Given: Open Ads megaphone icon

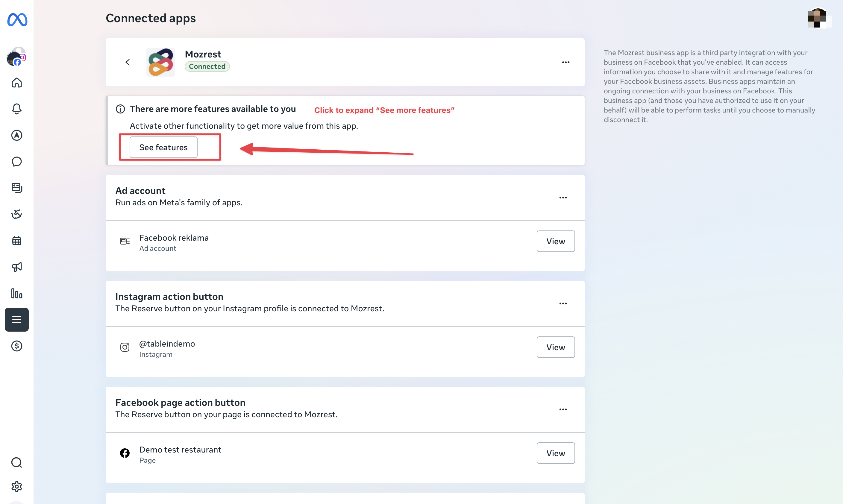Looking at the screenshot, I should click(x=17, y=267).
